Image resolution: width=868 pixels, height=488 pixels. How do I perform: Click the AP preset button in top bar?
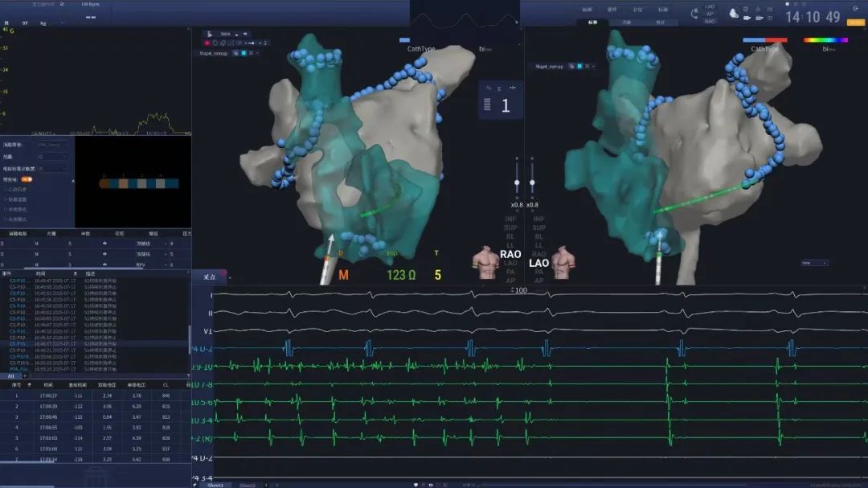click(x=710, y=14)
